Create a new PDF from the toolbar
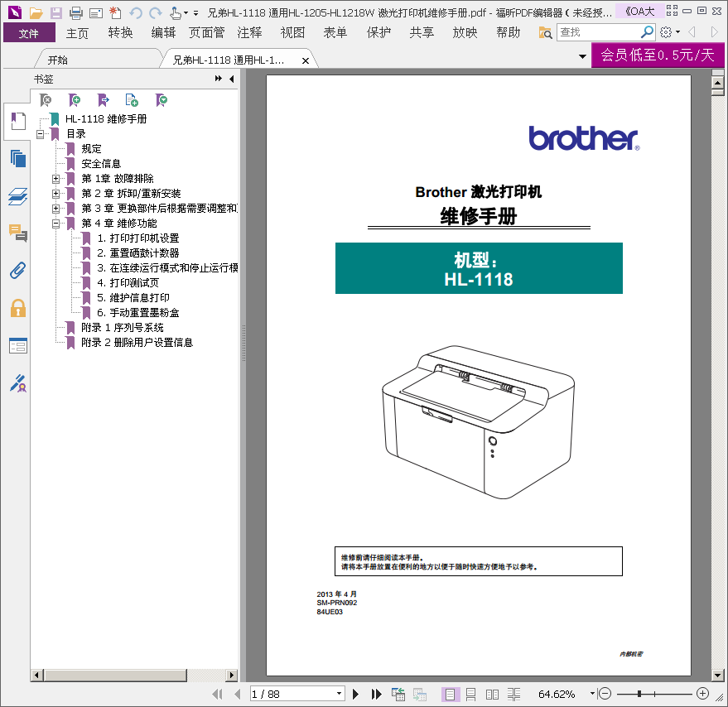The image size is (728, 707). [115, 12]
